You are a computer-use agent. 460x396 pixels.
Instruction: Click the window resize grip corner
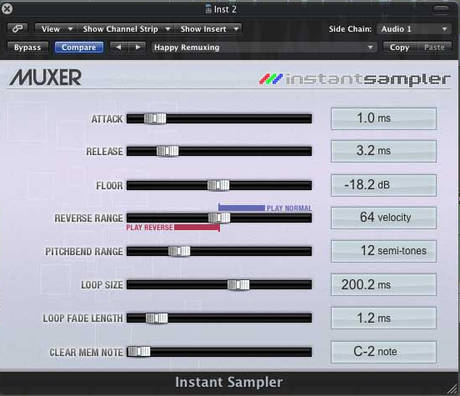pyautogui.click(x=453, y=389)
